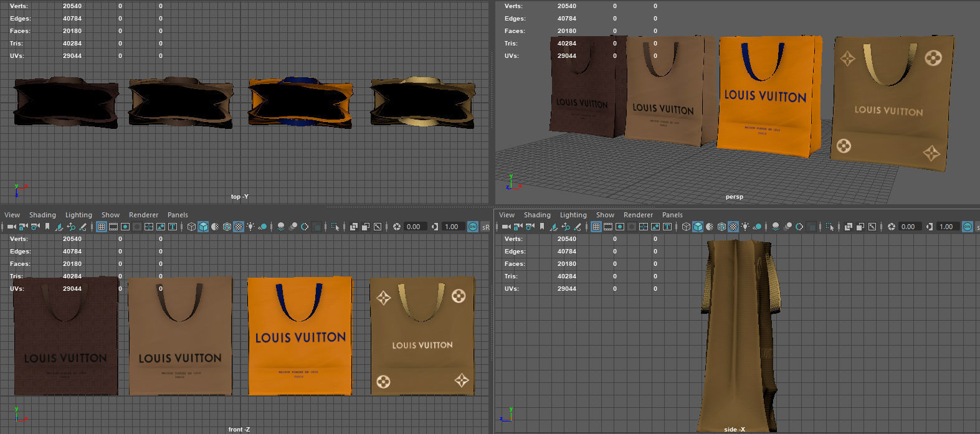The image size is (980, 434).
Task: Enable Use Default Material in front panel
Action: coord(215,227)
